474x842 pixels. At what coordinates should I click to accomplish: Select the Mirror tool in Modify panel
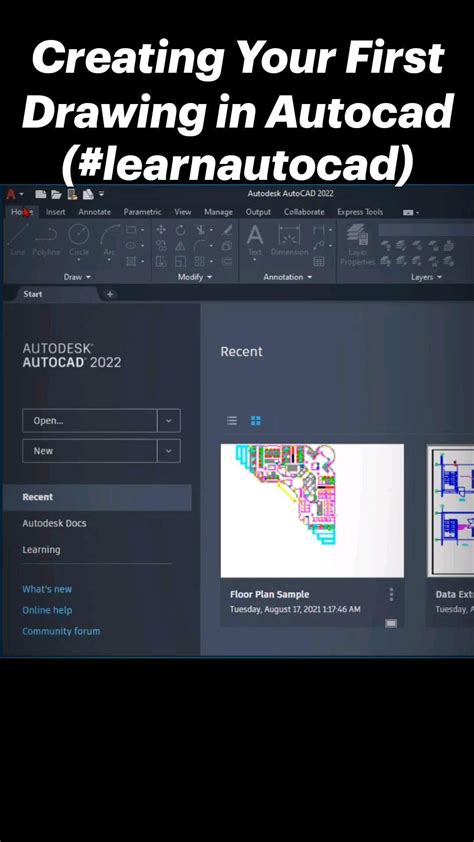(x=180, y=245)
